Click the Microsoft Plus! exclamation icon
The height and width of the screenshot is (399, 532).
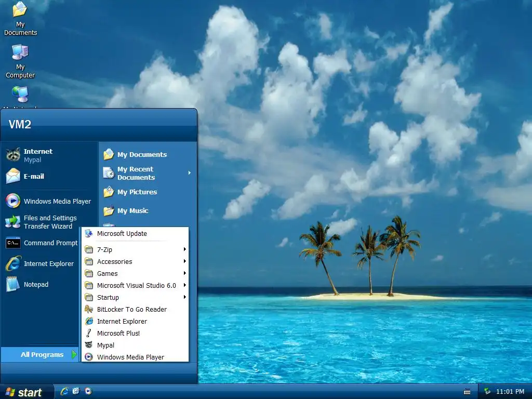point(89,333)
